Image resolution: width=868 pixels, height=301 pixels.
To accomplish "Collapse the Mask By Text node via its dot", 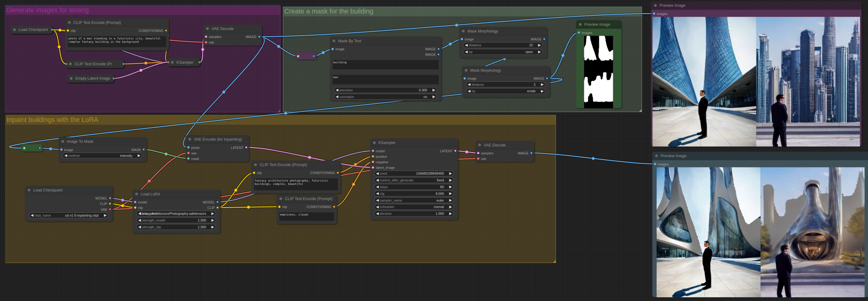I will 334,41.
